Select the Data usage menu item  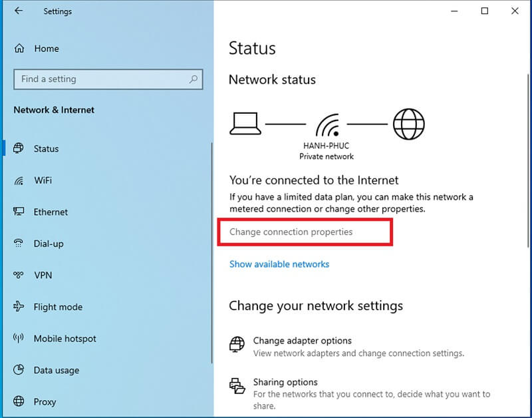coord(57,370)
